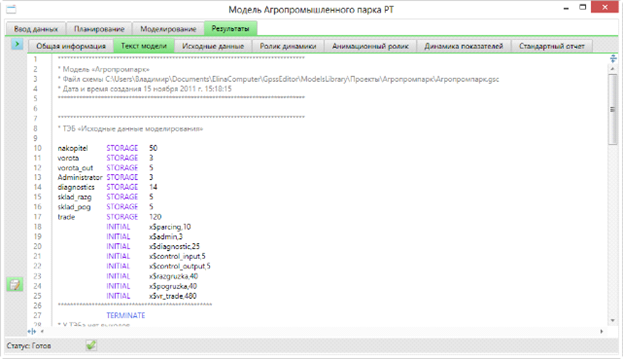
Task: Click the file path comment on line 3
Action: pos(278,79)
